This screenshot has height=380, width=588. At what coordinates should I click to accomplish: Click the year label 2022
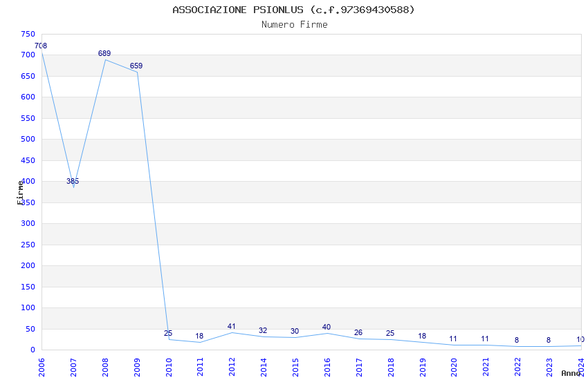click(x=518, y=368)
